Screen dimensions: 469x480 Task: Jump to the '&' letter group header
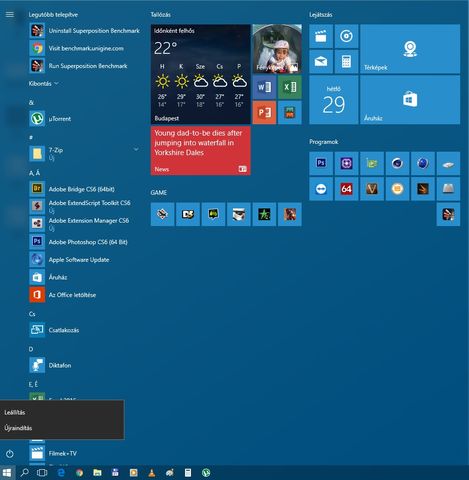[x=31, y=103]
